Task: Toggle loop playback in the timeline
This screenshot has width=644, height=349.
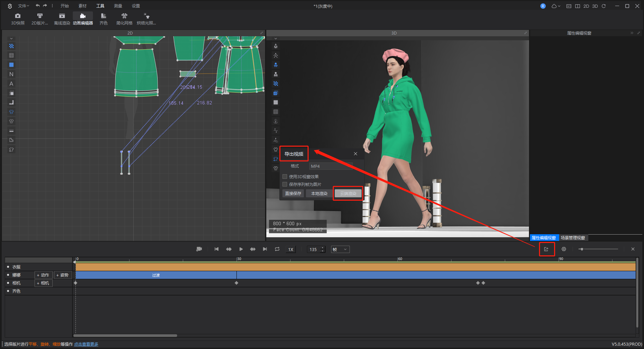Action: (277, 249)
